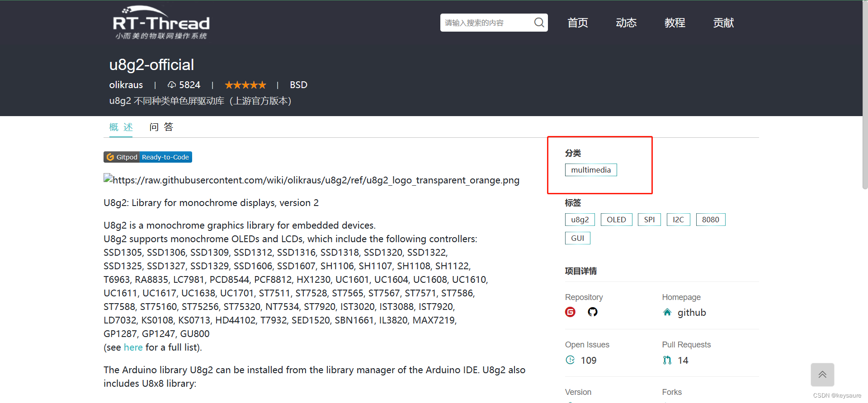This screenshot has width=868, height=403.
Task: Click the OLED tag
Action: click(617, 220)
